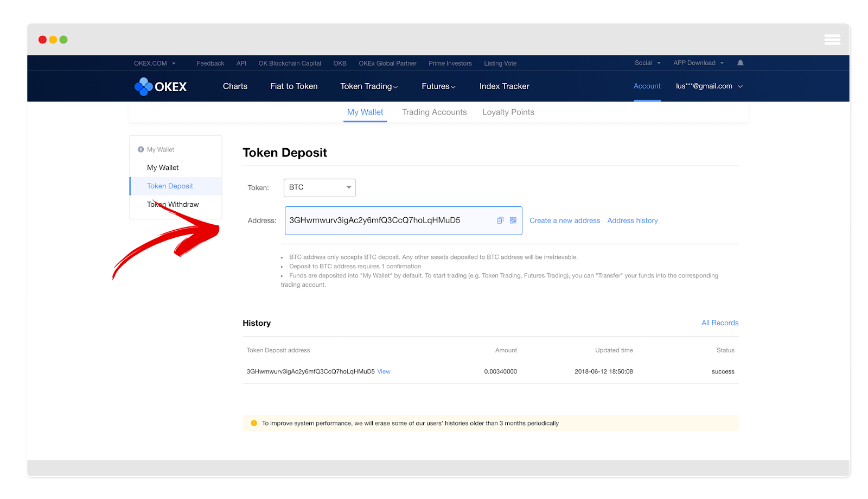Go to Fiat to Token

coord(294,86)
